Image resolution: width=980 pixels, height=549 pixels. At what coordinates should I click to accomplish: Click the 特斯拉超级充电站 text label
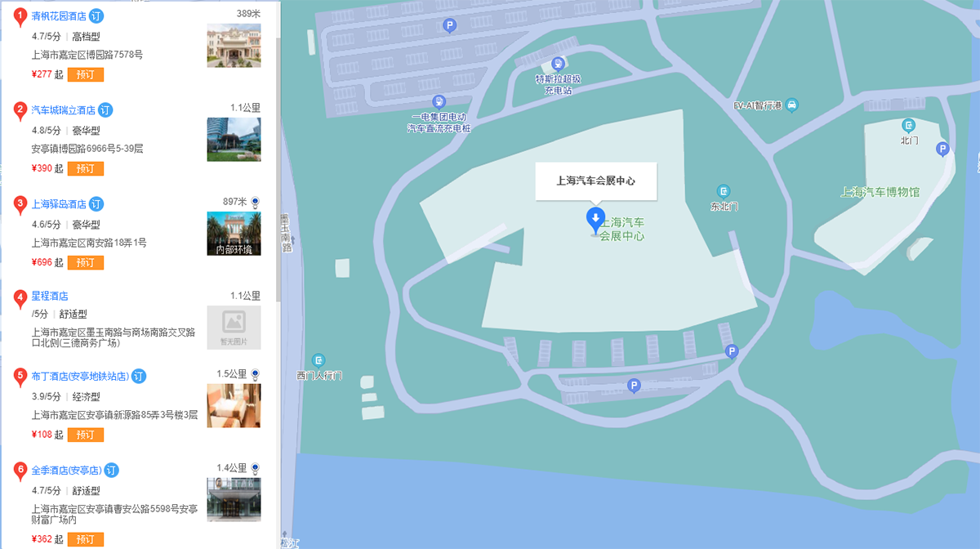coord(558,84)
